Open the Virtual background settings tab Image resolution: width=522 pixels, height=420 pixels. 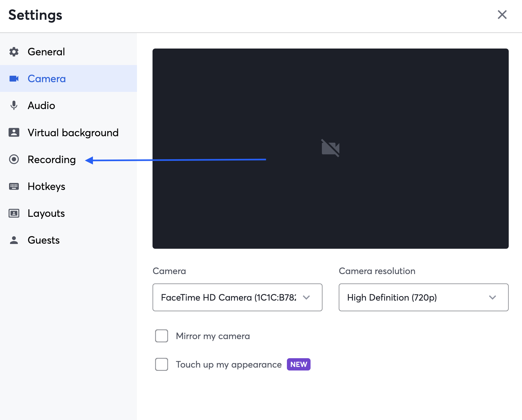click(73, 133)
